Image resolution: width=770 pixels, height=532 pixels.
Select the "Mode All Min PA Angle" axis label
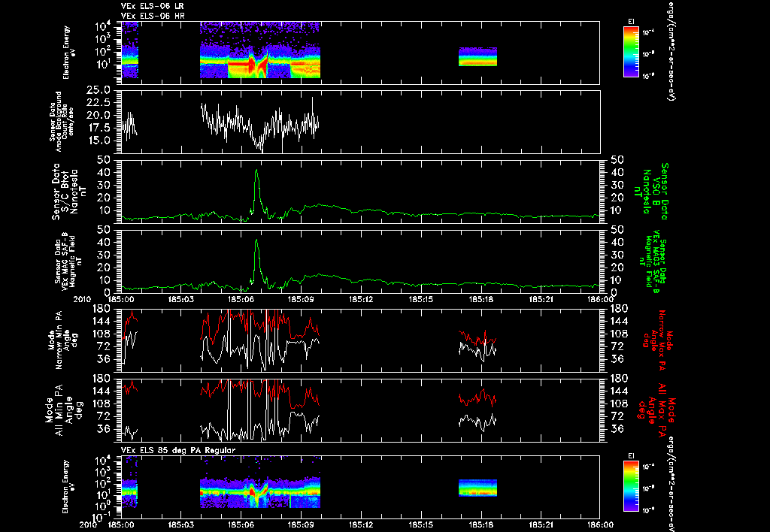(x=64, y=410)
